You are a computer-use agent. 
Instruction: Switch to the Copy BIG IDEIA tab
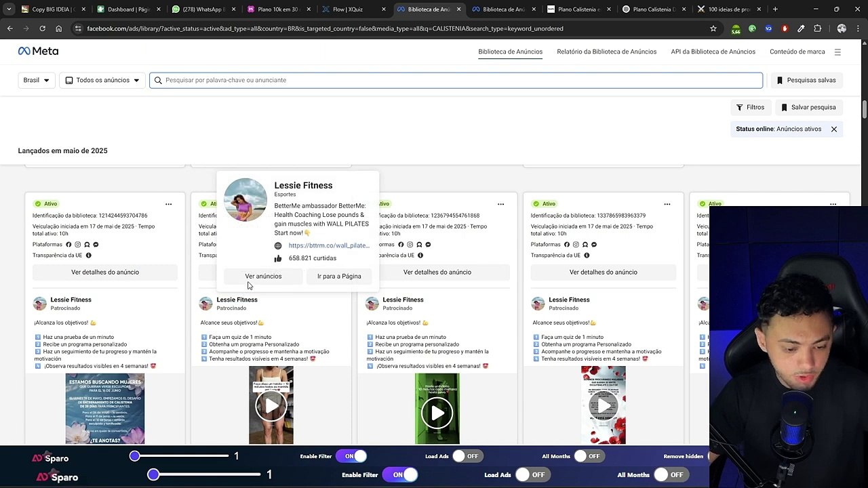tap(53, 9)
